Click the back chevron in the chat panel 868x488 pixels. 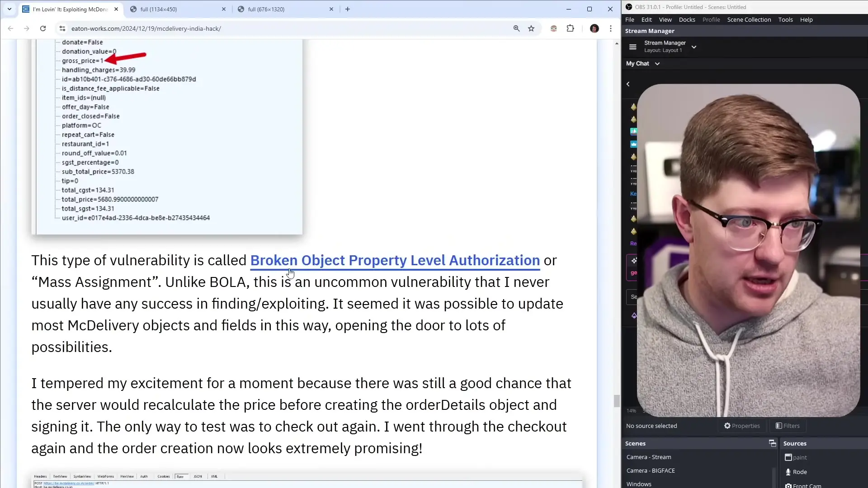628,84
